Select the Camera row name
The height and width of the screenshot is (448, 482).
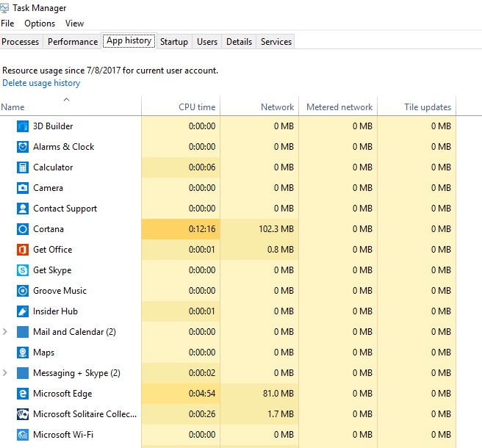[48, 188]
